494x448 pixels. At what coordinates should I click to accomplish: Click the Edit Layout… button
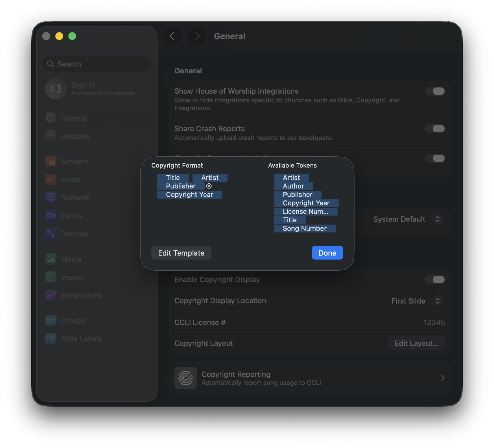click(x=416, y=343)
